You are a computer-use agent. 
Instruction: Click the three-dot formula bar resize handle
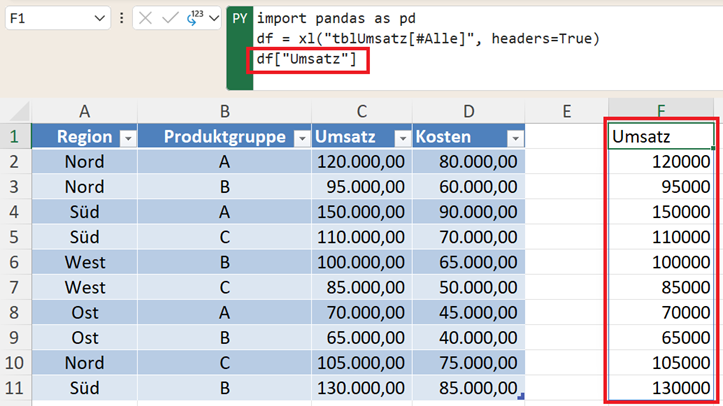point(121,19)
